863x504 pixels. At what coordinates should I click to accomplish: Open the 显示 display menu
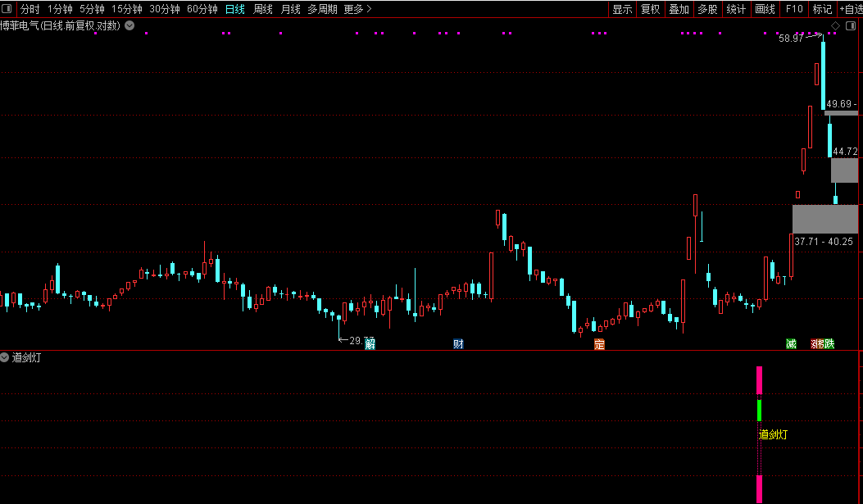(623, 9)
